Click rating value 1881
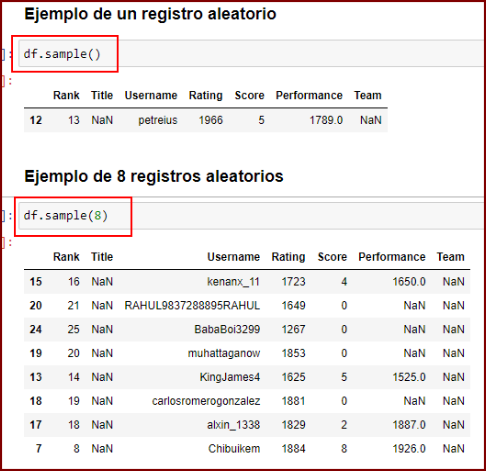The width and height of the screenshot is (486, 471). pos(294,401)
